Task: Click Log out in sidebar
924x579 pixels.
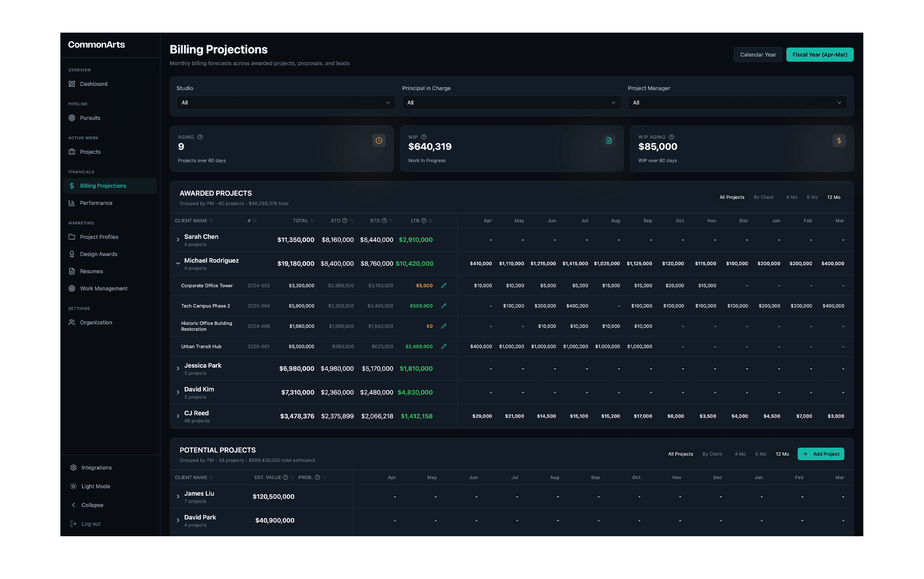Action: 91,524
